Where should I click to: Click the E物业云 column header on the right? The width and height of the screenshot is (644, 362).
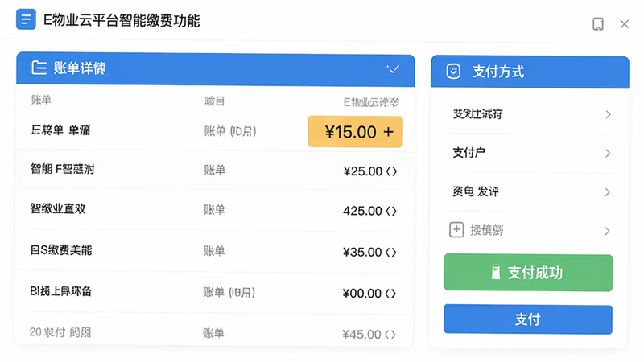pyautogui.click(x=371, y=102)
